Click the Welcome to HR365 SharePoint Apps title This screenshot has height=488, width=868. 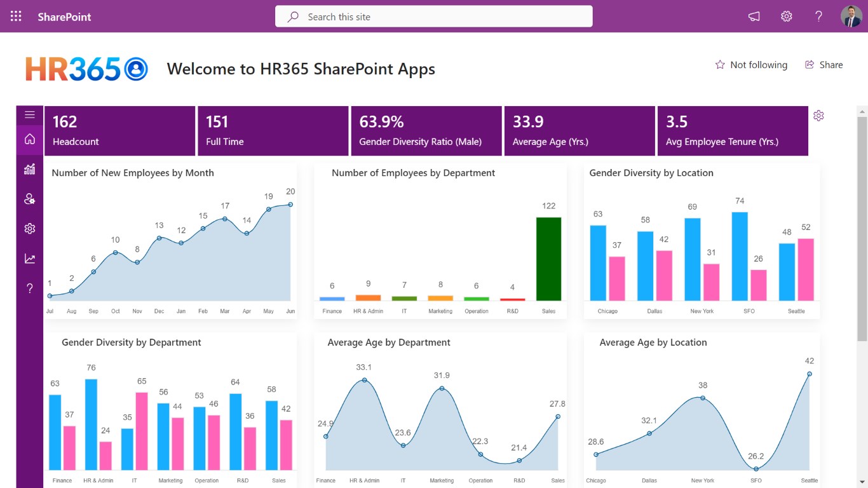coord(301,69)
